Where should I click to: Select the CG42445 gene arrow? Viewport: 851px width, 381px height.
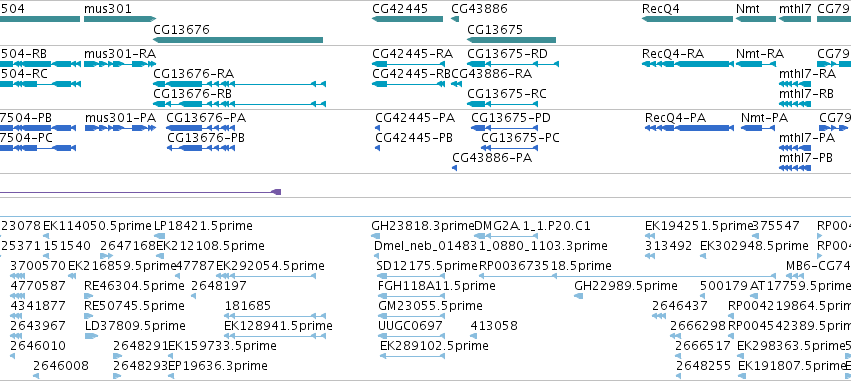click(408, 19)
